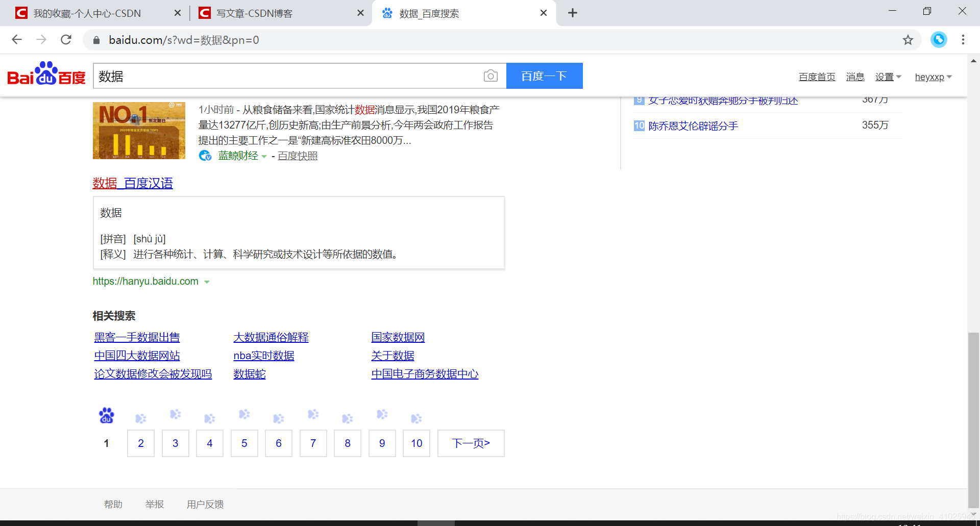Screen dimensions: 980x526
Task: View site info via padlock icon
Action: [96, 40]
